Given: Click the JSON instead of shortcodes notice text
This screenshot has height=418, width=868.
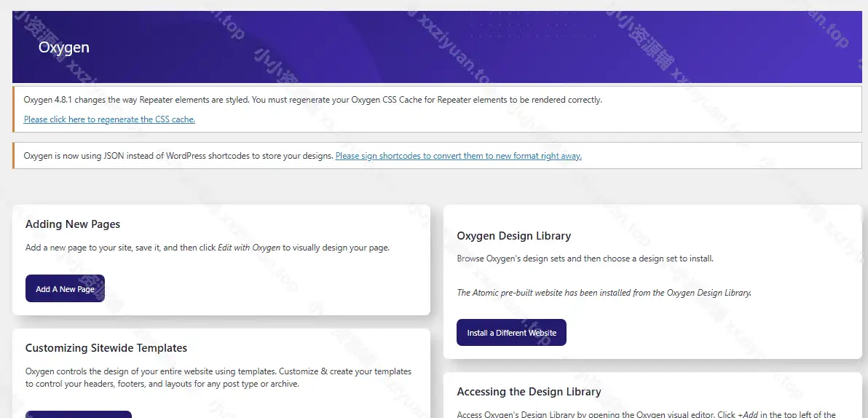Looking at the screenshot, I should pyautogui.click(x=178, y=156).
